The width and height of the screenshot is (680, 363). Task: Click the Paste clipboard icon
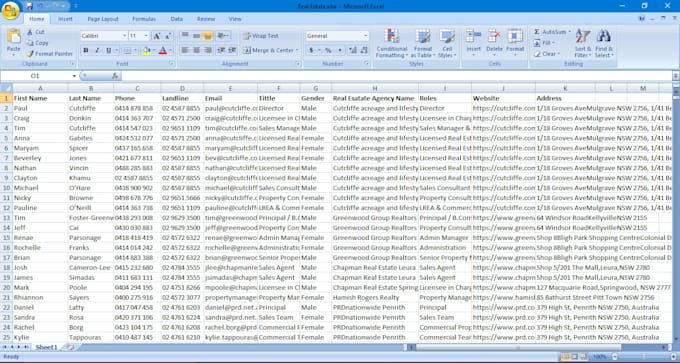click(13, 37)
